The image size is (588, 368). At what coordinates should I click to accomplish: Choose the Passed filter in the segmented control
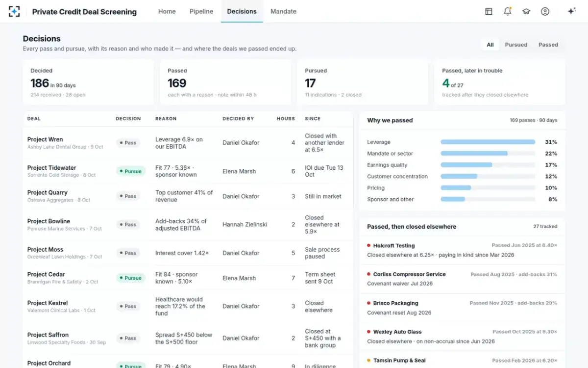(548, 45)
